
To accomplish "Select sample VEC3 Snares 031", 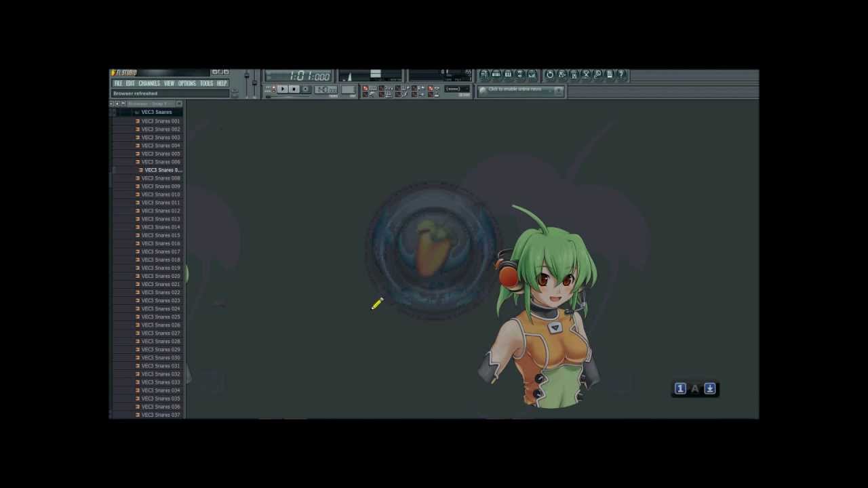I will [x=161, y=366].
